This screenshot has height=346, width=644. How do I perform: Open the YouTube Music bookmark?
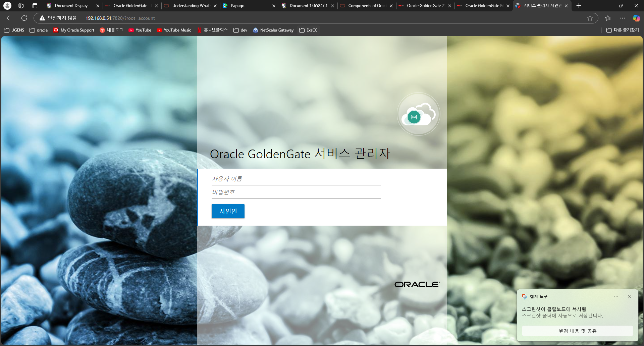(x=174, y=30)
